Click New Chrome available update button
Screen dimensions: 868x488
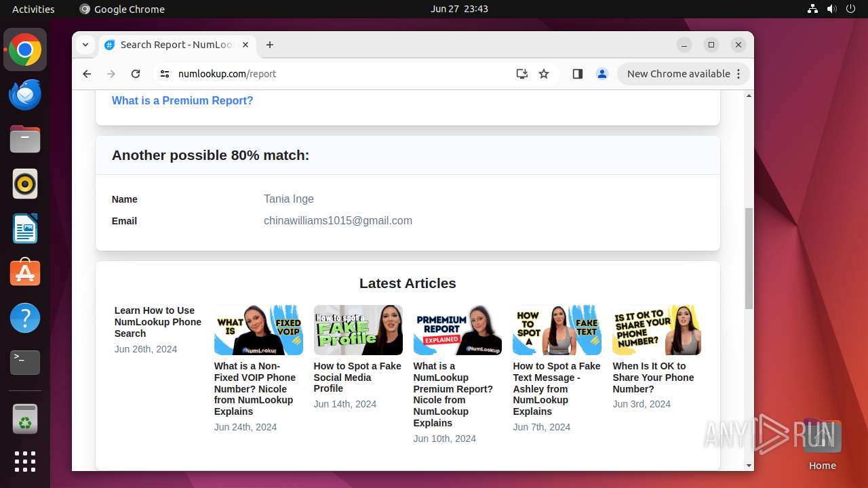(x=684, y=74)
